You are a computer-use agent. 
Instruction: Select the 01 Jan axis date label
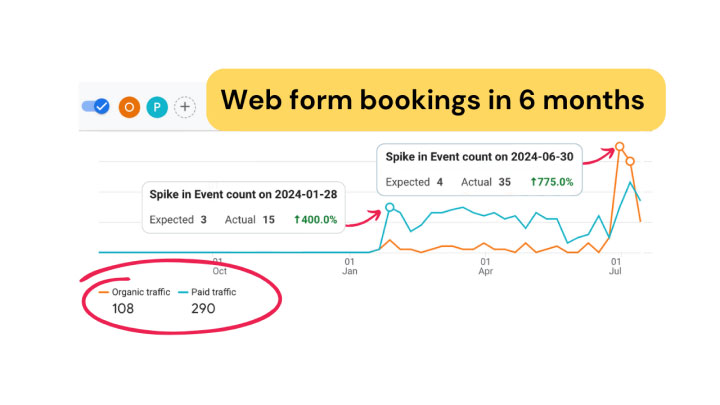pos(349,265)
